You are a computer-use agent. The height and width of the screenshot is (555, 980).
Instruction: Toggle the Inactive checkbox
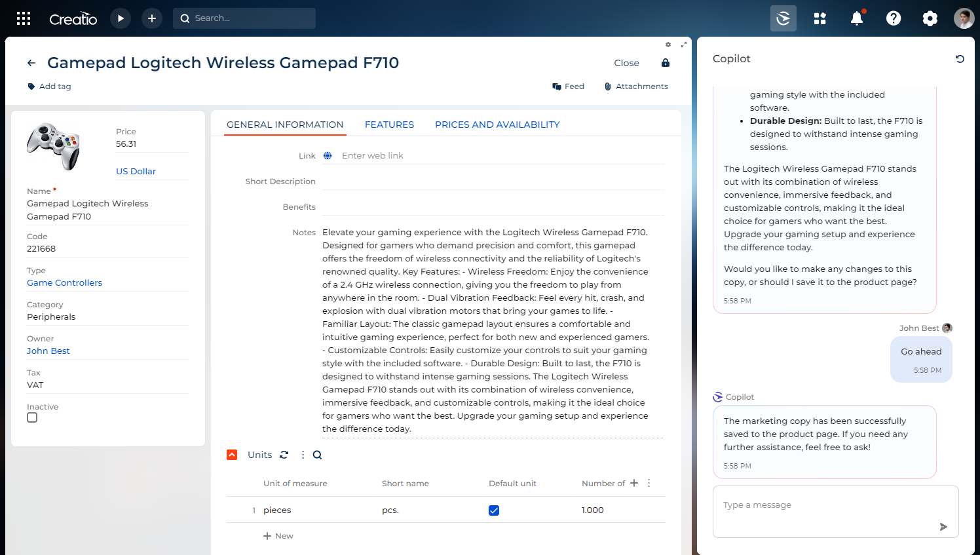click(32, 417)
